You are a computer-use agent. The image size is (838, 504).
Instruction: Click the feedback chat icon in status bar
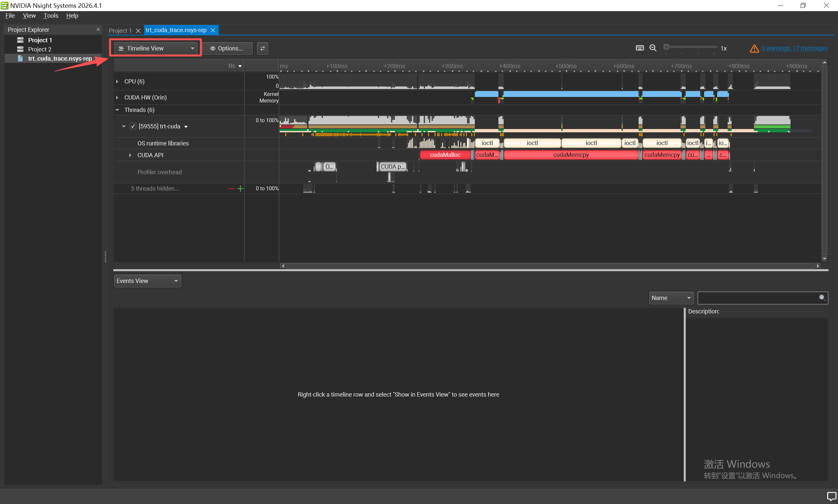(x=831, y=496)
